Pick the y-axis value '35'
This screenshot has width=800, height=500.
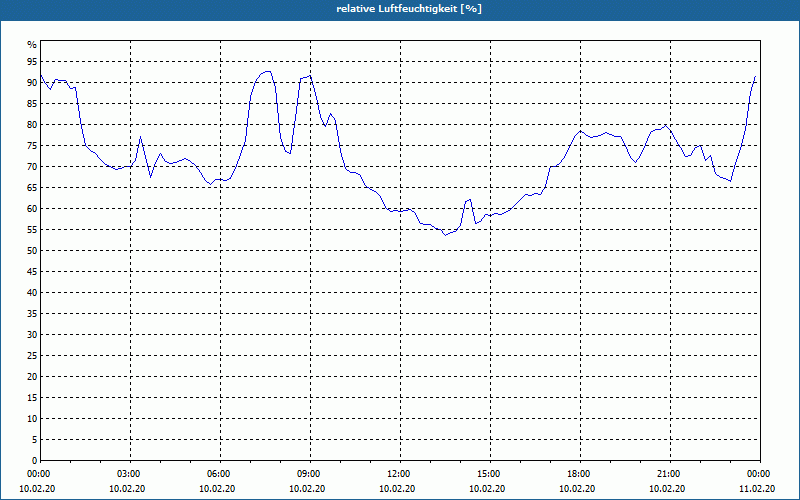point(32,314)
